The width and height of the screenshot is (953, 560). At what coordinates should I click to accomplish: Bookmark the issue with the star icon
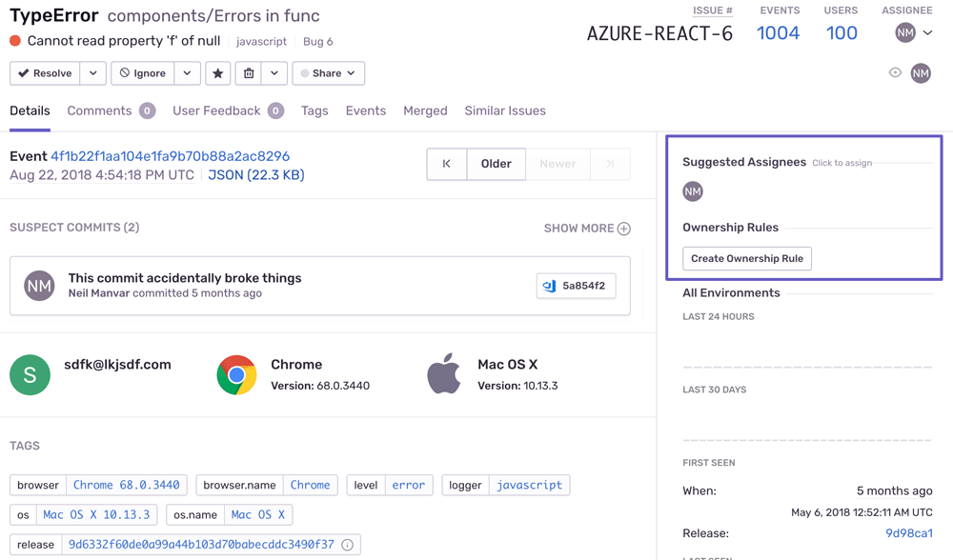[x=218, y=73]
